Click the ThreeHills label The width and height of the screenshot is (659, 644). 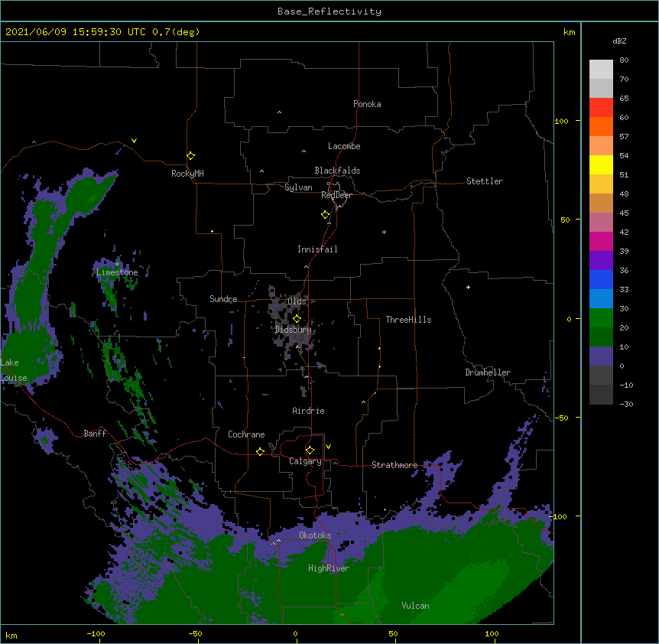click(408, 320)
